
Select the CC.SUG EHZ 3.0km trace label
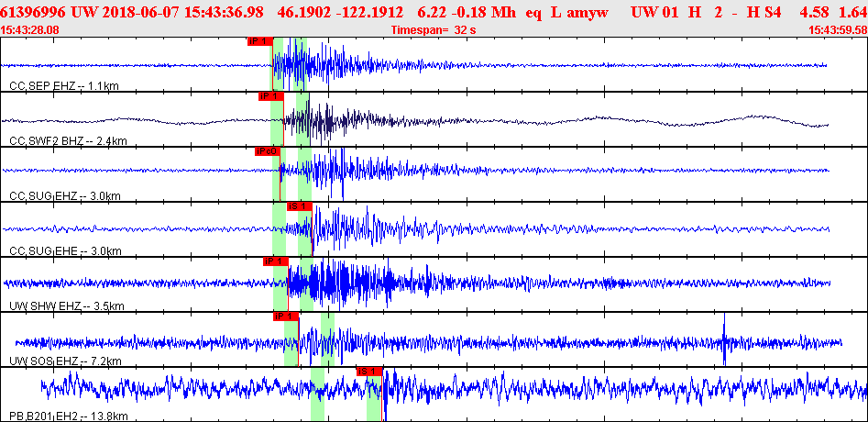[65, 196]
